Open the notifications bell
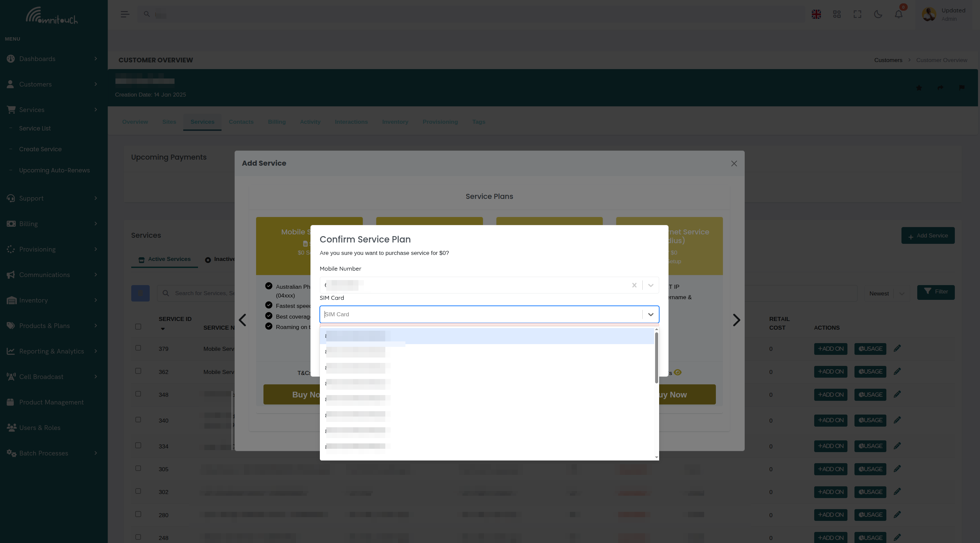The width and height of the screenshot is (980, 543). [898, 14]
